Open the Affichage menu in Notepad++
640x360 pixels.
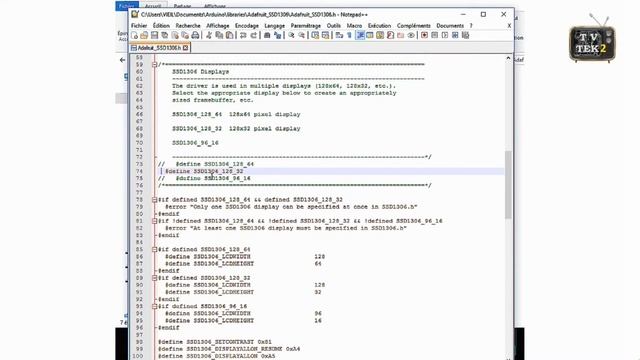[218, 25]
